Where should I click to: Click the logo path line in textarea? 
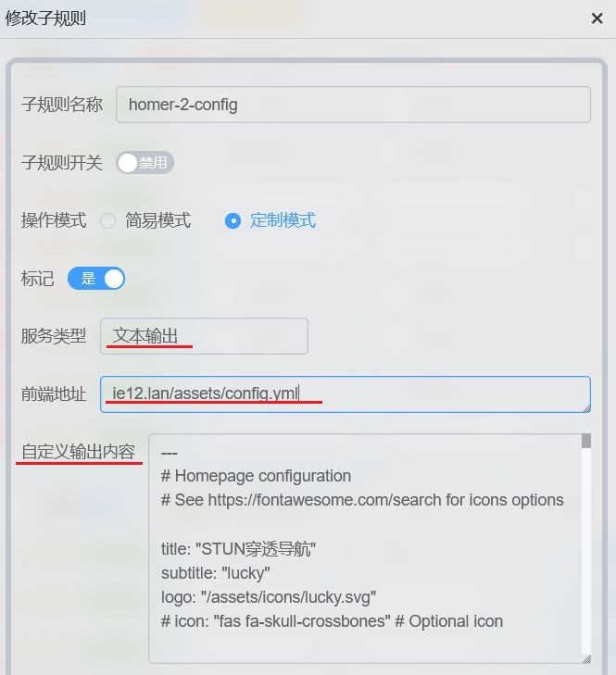pyautogui.click(x=269, y=597)
